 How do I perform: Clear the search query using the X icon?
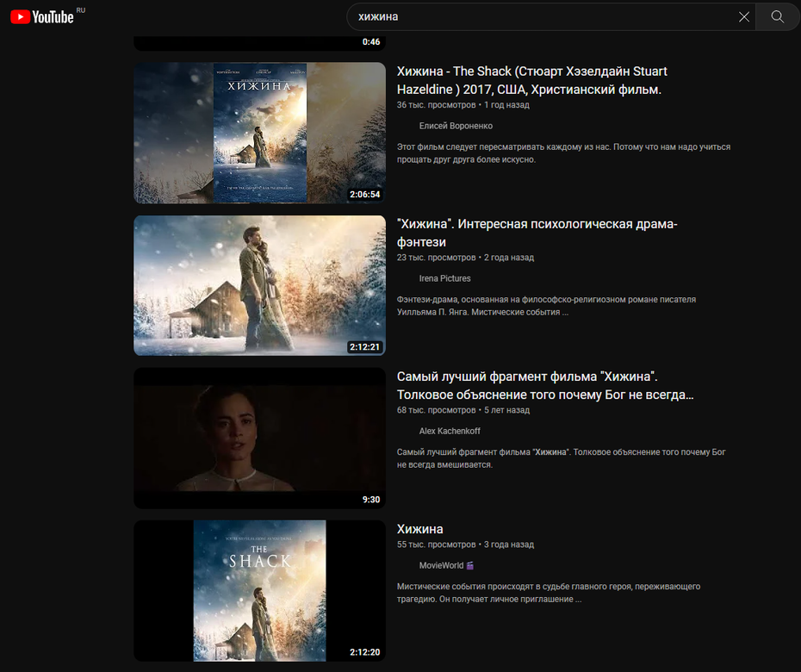tap(744, 16)
